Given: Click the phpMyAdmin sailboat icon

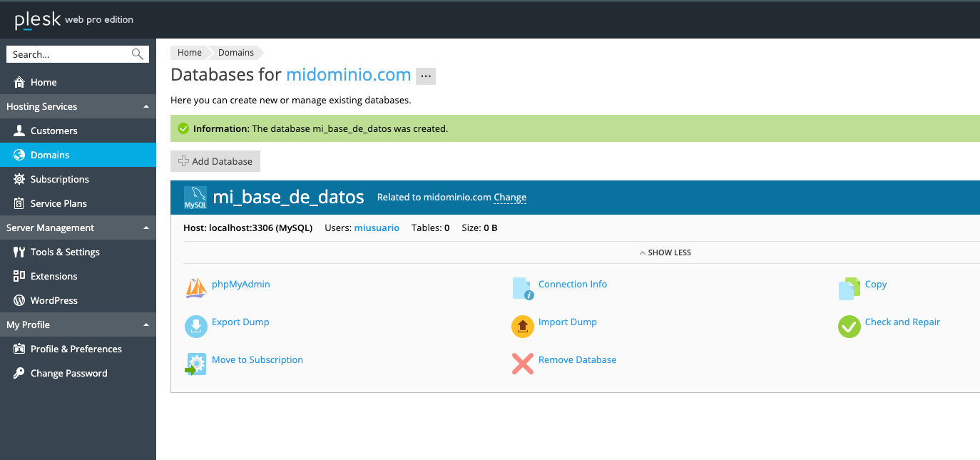Looking at the screenshot, I should pos(196,287).
